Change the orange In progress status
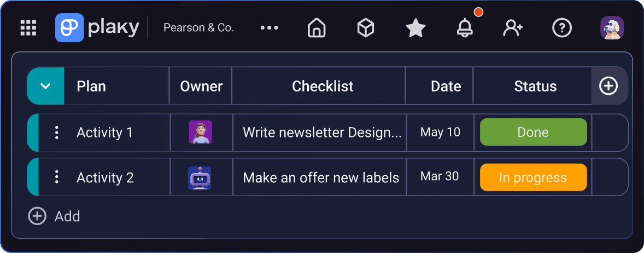Screen dimensions: 644x253 [x=533, y=177]
